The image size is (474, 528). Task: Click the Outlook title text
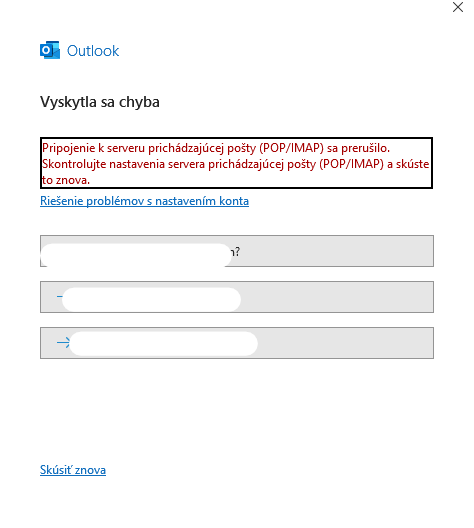pyautogui.click(x=93, y=51)
